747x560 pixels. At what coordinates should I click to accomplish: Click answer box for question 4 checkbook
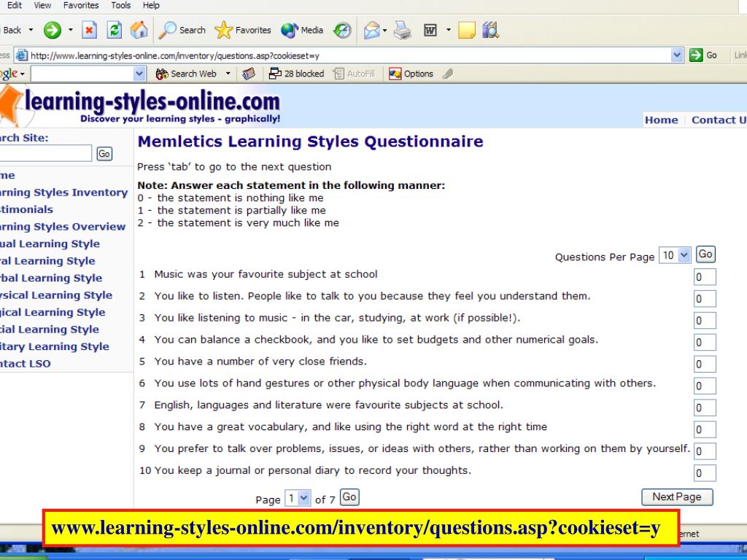pyautogui.click(x=705, y=343)
